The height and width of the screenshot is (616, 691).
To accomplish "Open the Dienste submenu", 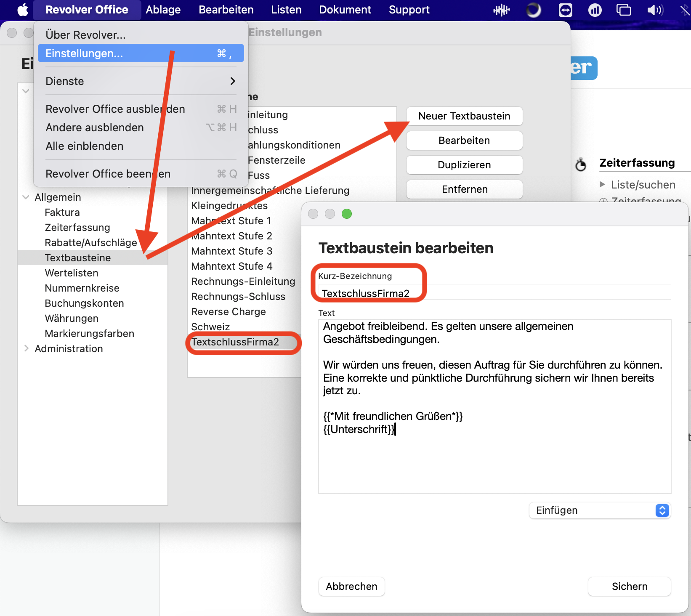I will point(141,81).
